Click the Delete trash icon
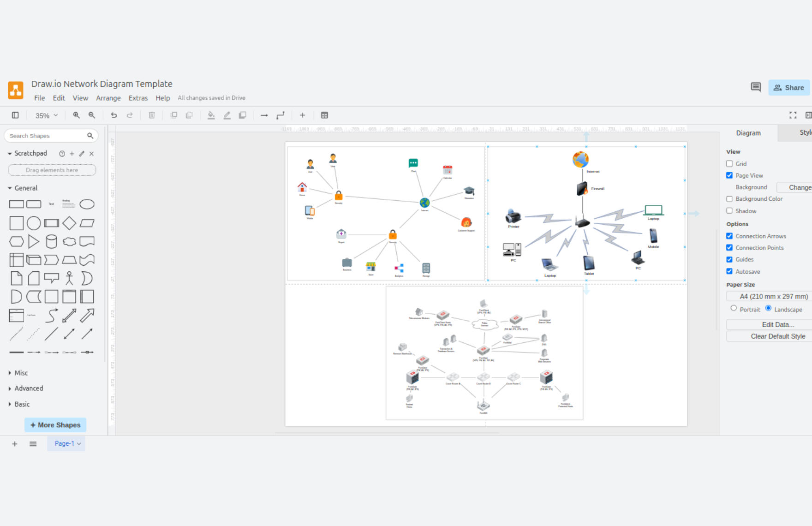This screenshot has width=812, height=526. 152,115
